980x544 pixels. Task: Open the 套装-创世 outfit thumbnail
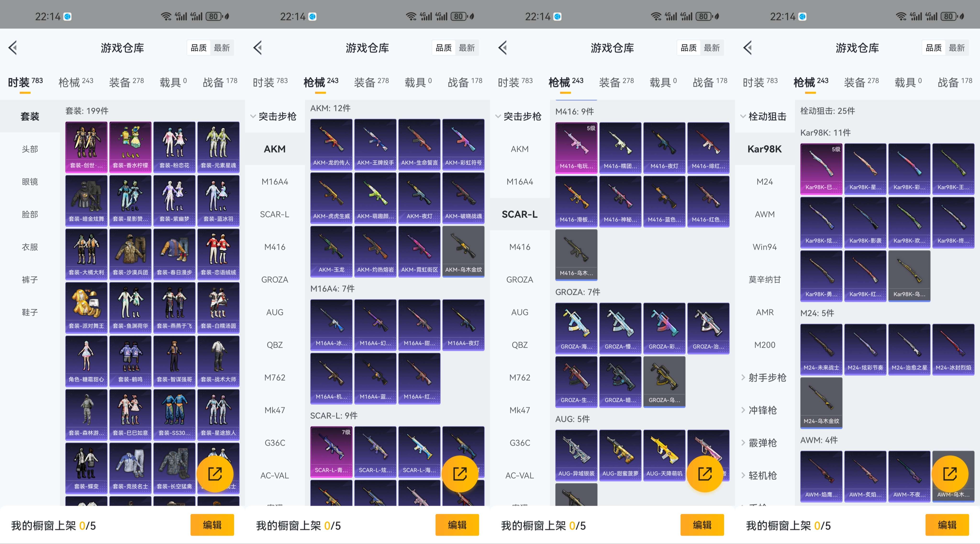[86, 147]
